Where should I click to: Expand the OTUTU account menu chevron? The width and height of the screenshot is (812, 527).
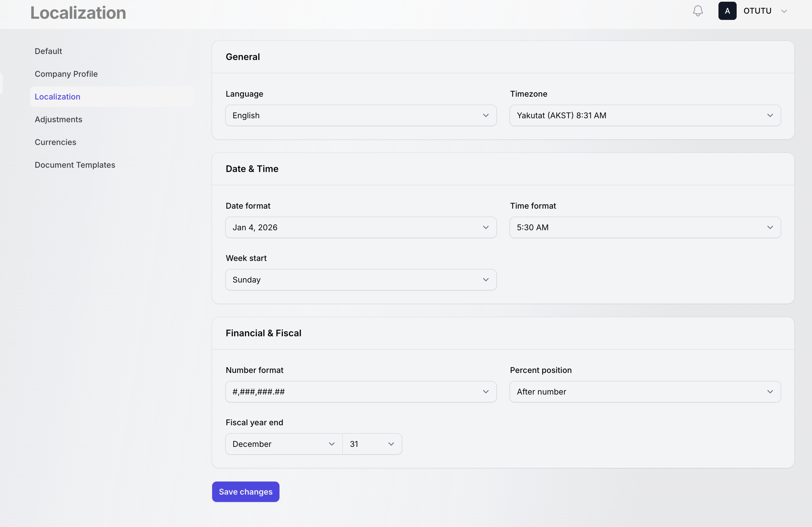(x=784, y=11)
